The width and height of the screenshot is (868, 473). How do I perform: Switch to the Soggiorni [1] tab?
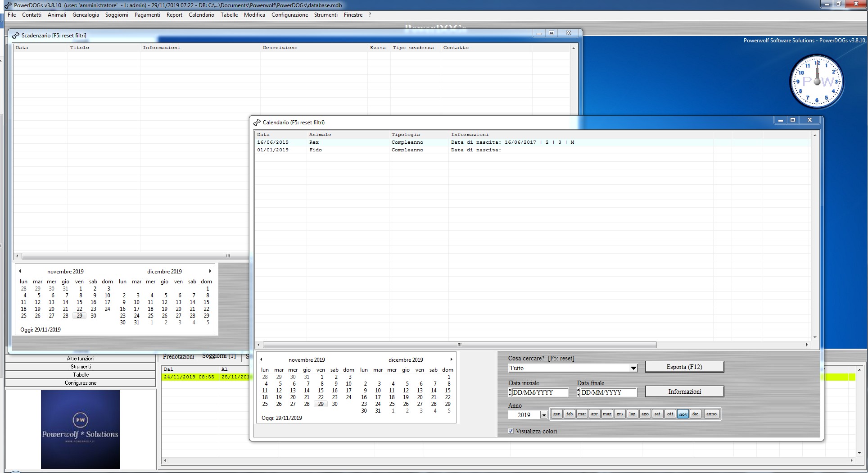coord(219,356)
